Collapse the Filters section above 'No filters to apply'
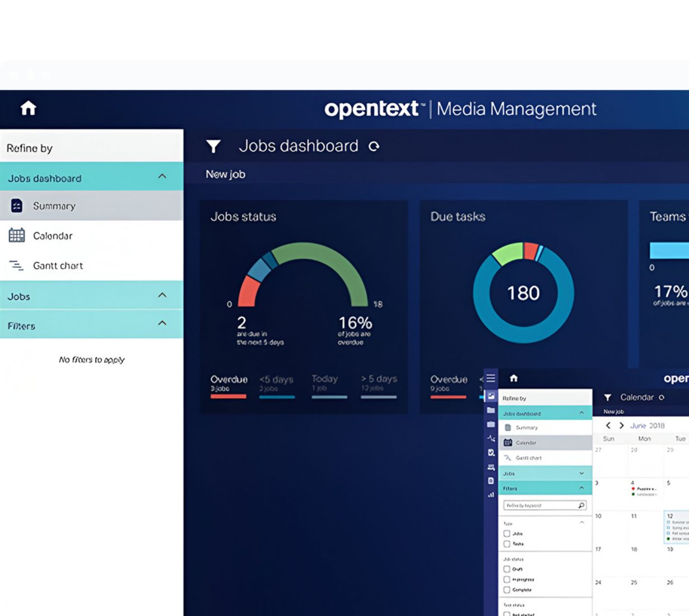689x616 pixels. [162, 323]
